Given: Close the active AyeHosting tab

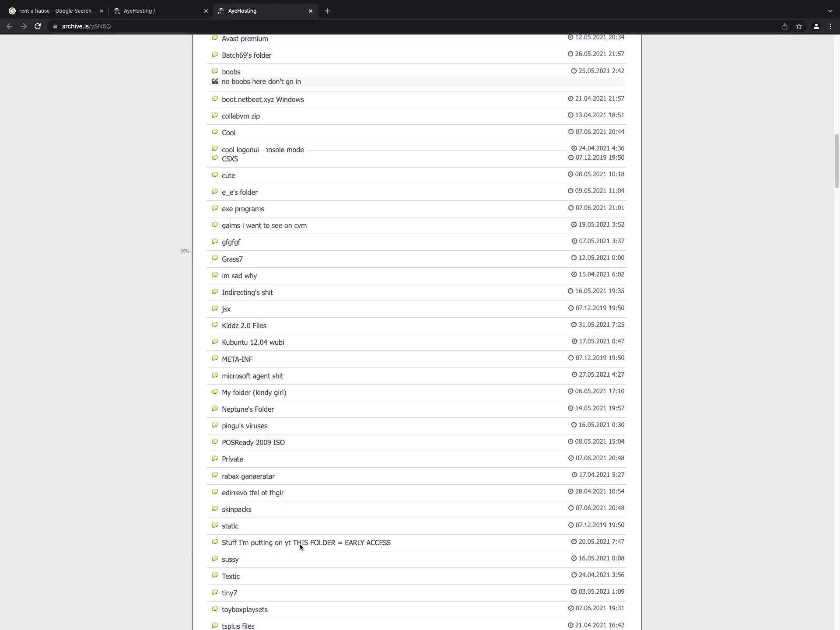Looking at the screenshot, I should pos(311,11).
